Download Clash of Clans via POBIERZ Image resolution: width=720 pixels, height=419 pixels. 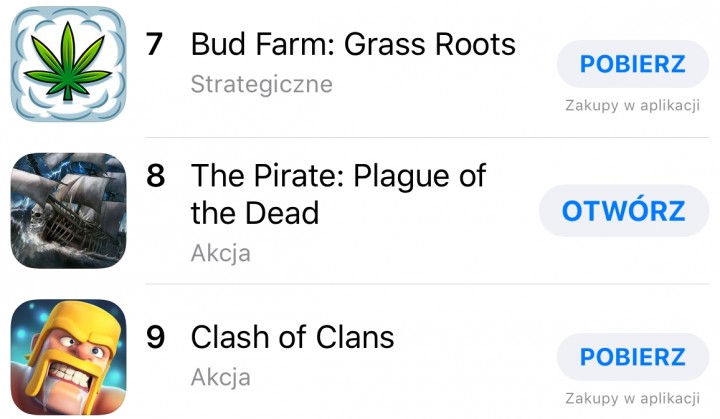coord(632,357)
